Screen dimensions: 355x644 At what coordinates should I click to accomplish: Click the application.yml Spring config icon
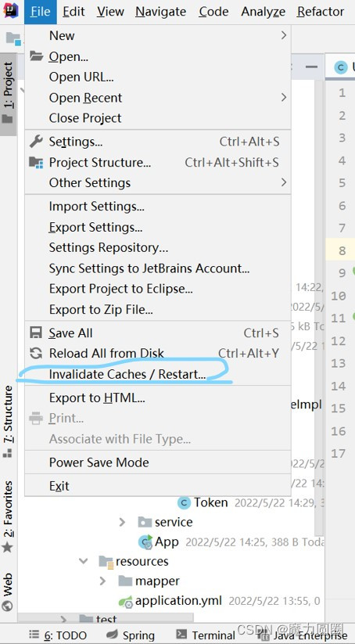126,602
